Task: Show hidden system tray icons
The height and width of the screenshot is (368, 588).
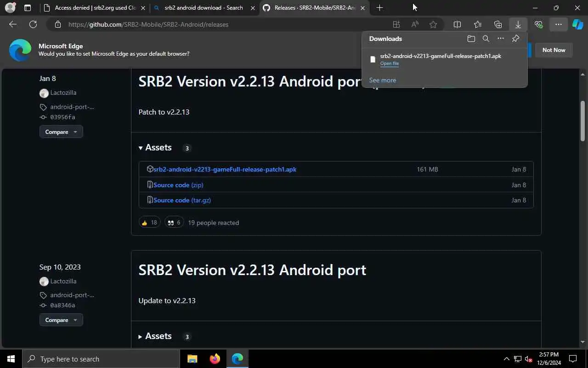Action: point(506,359)
